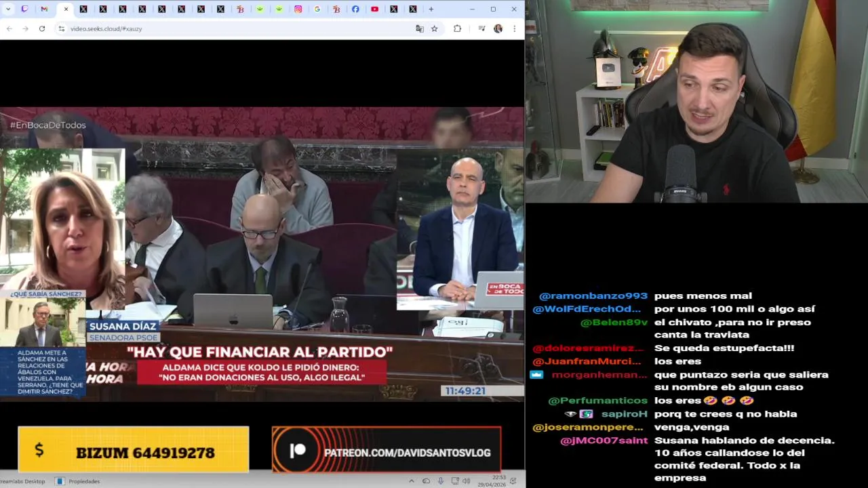Image resolution: width=868 pixels, height=488 pixels.
Task: Go forward in browser history
Action: [25, 28]
